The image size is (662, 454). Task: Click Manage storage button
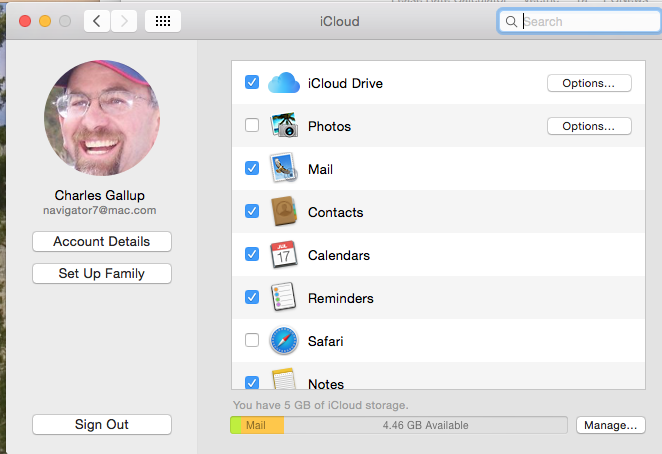[x=610, y=425]
